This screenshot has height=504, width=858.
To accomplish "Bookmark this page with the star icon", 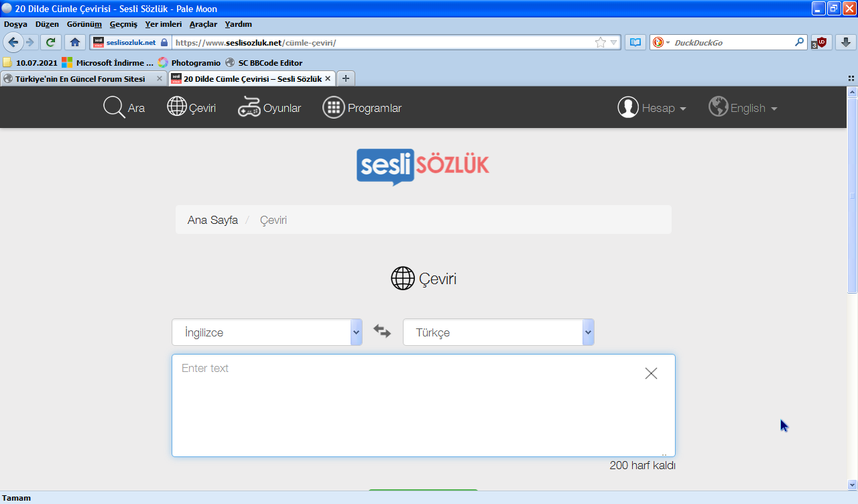I will click(x=601, y=42).
